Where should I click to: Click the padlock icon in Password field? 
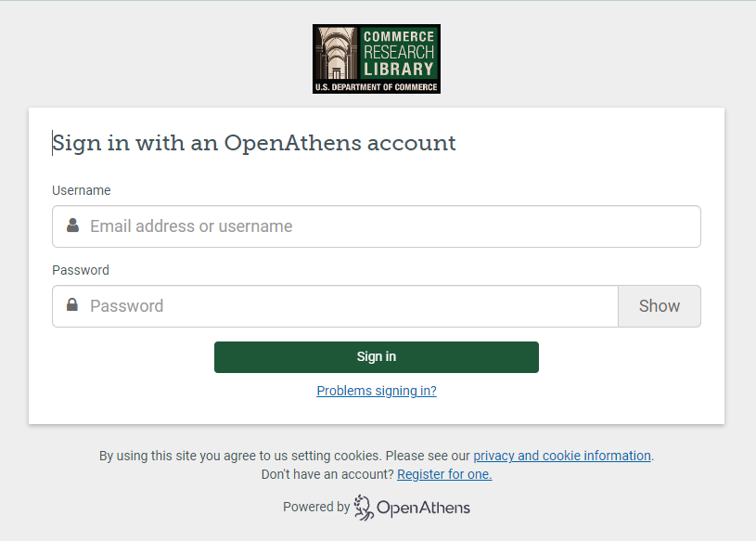click(72, 305)
